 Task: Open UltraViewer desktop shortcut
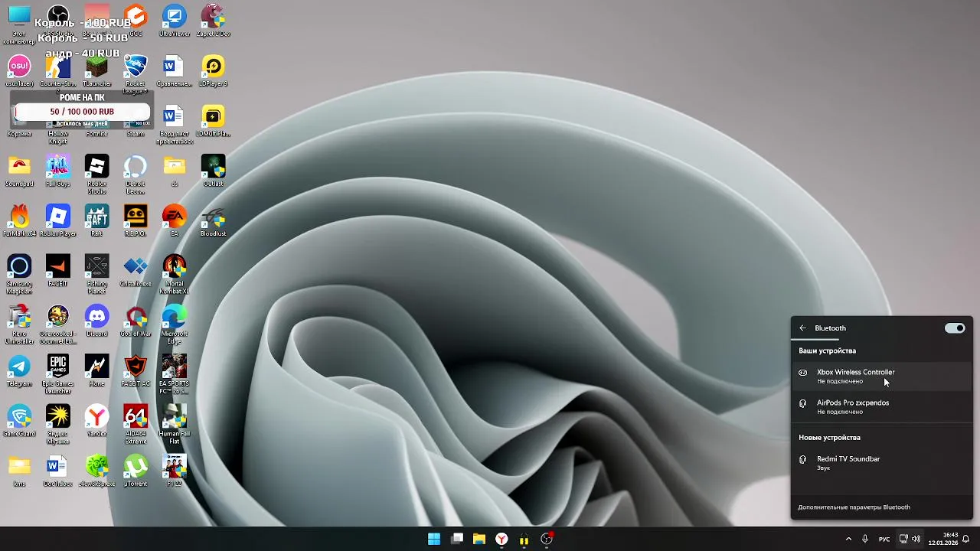tap(174, 21)
